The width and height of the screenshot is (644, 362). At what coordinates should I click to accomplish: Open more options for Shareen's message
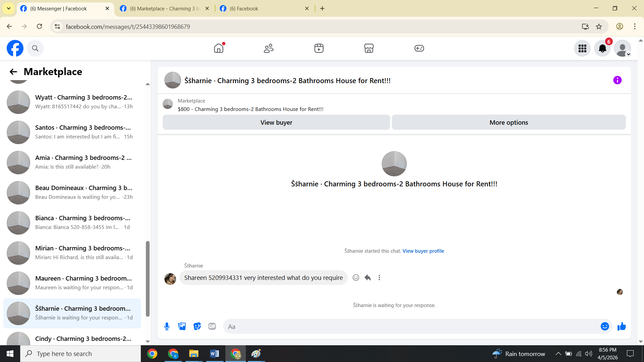pyautogui.click(x=379, y=278)
